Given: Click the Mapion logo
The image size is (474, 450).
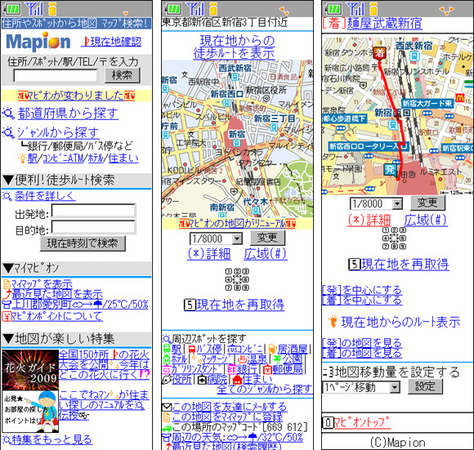Looking at the screenshot, I should tap(38, 42).
